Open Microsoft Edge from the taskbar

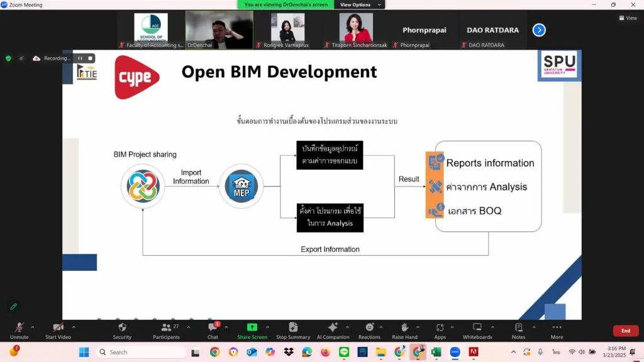tap(307, 352)
